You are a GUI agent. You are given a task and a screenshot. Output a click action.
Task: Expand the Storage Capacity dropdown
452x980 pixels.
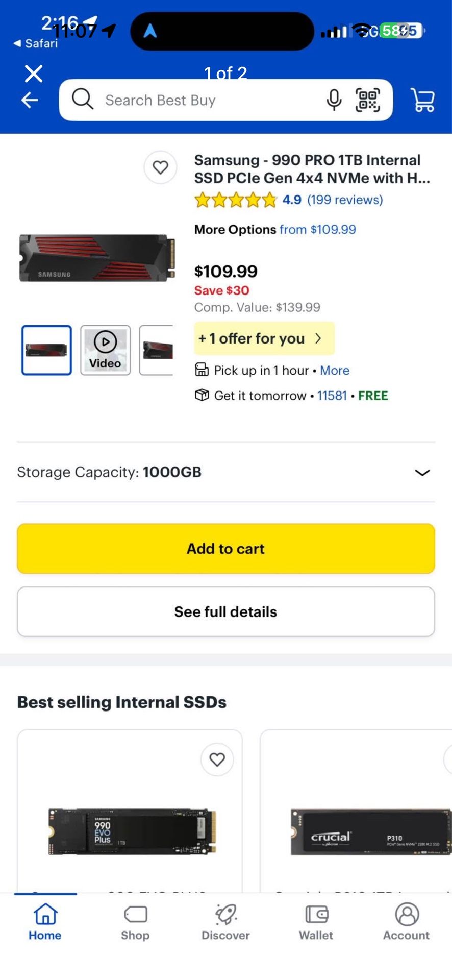pos(421,472)
